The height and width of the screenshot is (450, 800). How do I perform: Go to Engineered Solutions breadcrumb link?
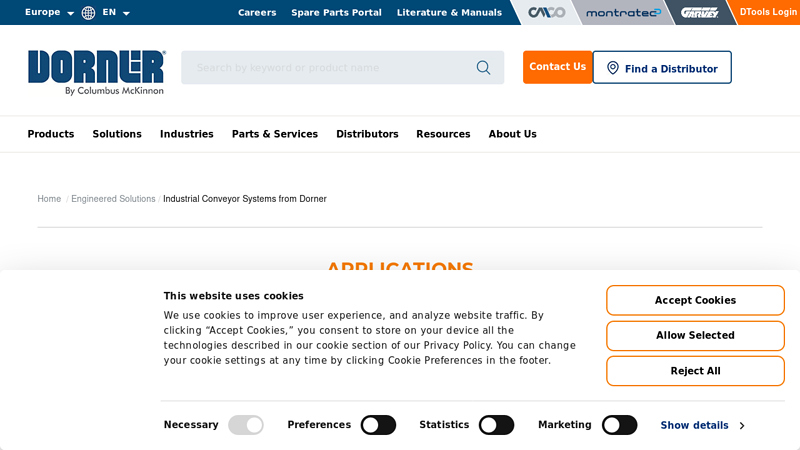113,199
